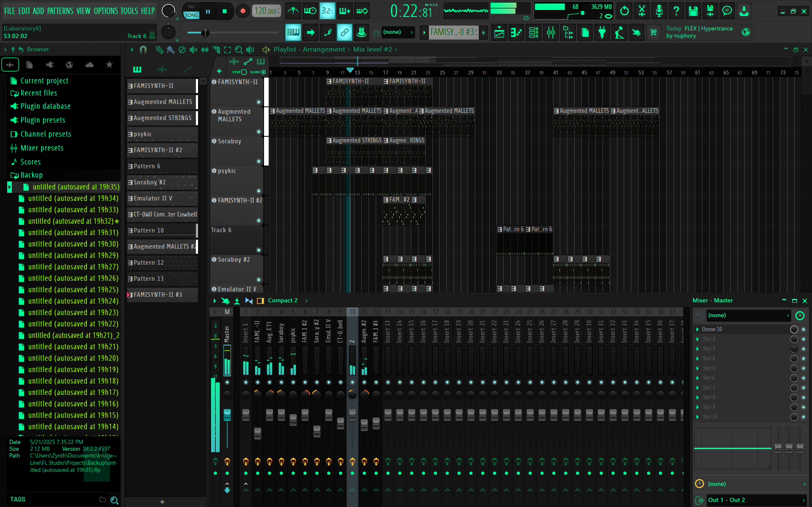This screenshot has width=812, height=507.
Task: Click the Record button
Action: [x=242, y=11]
